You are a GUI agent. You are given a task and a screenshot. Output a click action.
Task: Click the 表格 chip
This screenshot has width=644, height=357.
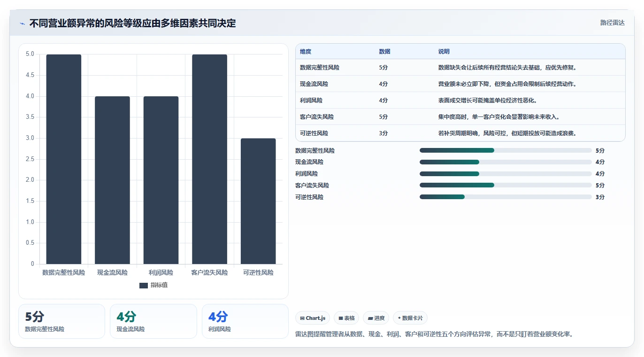coord(346,318)
